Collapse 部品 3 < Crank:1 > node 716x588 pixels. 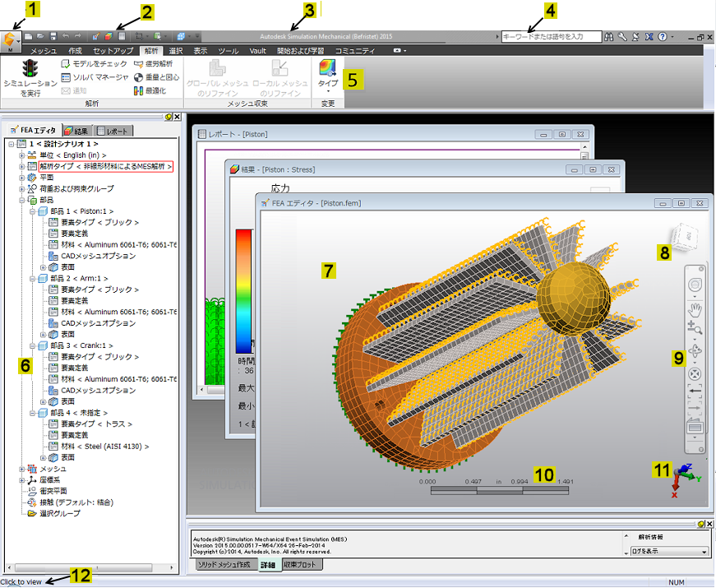pyautogui.click(x=32, y=346)
